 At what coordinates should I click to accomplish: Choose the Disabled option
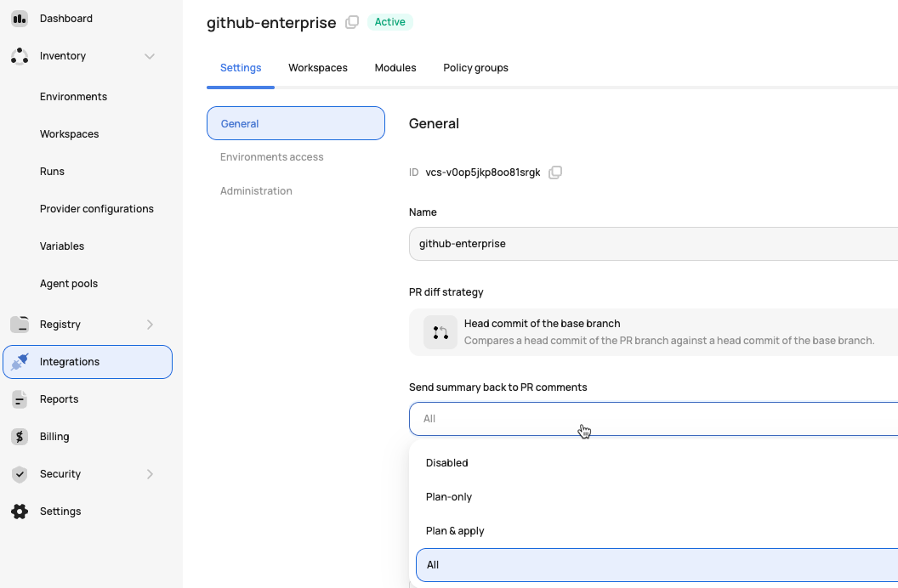(x=656, y=463)
